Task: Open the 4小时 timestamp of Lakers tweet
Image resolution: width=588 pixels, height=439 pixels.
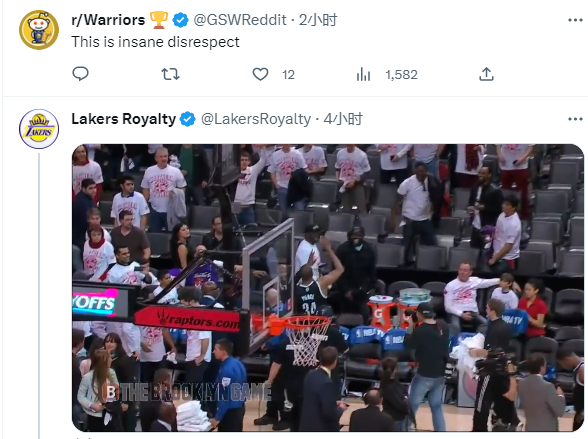Action: point(343,119)
